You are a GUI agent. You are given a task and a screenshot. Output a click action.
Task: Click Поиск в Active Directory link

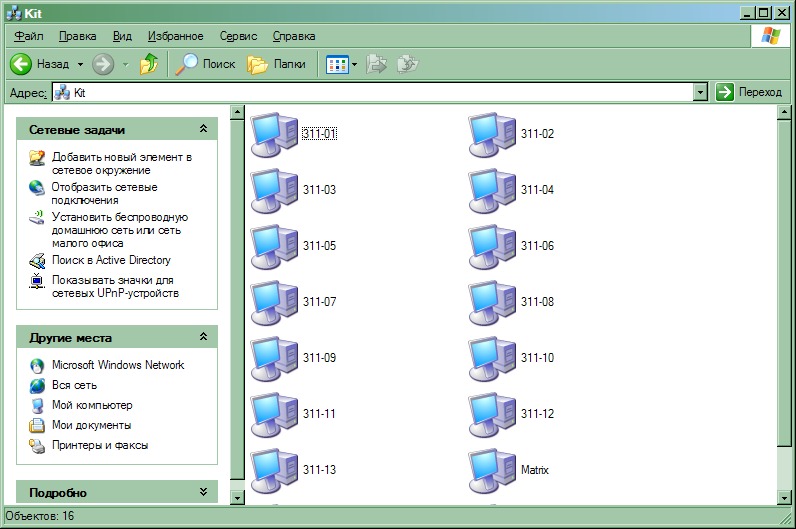point(111,260)
